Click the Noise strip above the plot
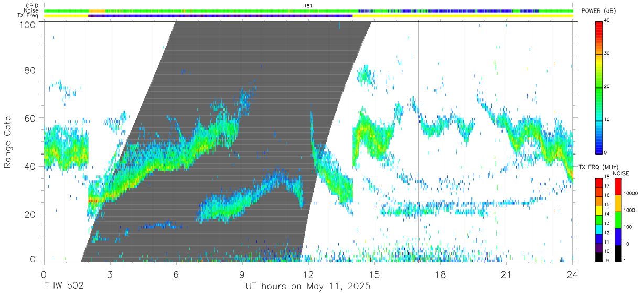 pos(308,10)
